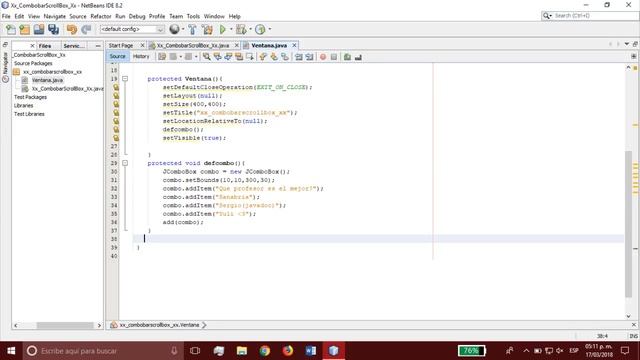Click the Save All toolbar icon
640x360 pixels.
point(53,29)
